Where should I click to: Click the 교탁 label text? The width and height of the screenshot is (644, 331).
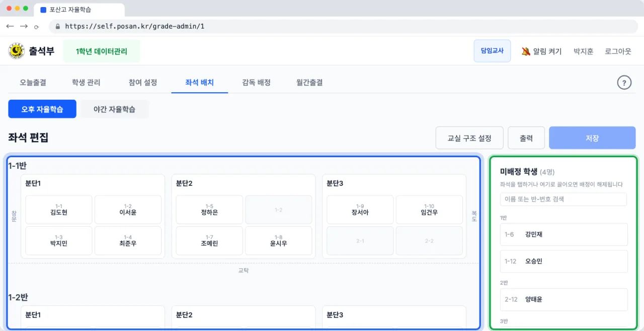coord(244,271)
